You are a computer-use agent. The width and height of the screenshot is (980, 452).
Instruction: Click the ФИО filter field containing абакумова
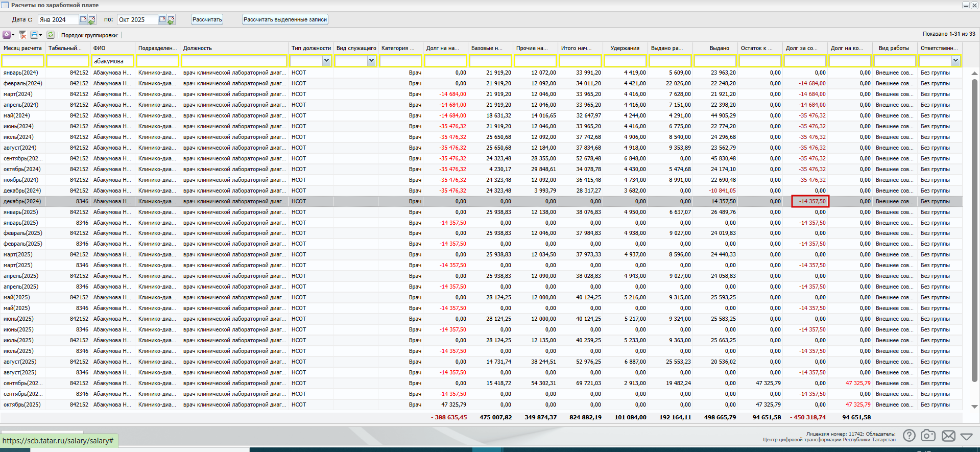pos(113,61)
